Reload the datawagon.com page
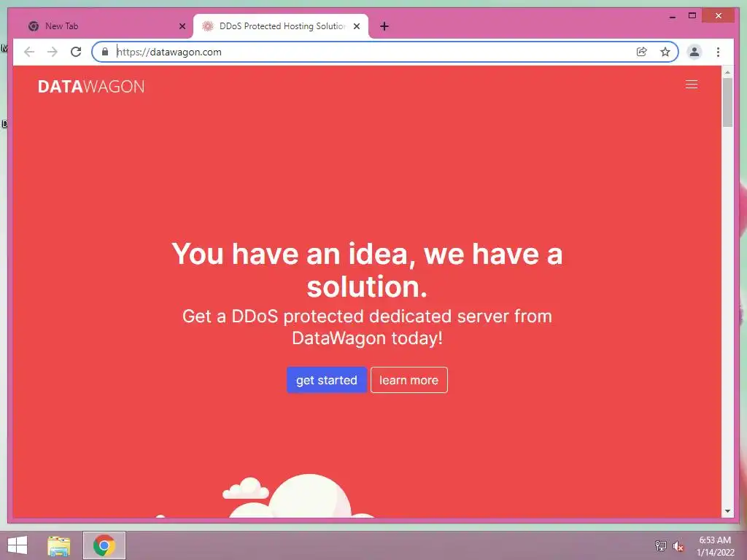This screenshot has width=747, height=560. click(76, 52)
